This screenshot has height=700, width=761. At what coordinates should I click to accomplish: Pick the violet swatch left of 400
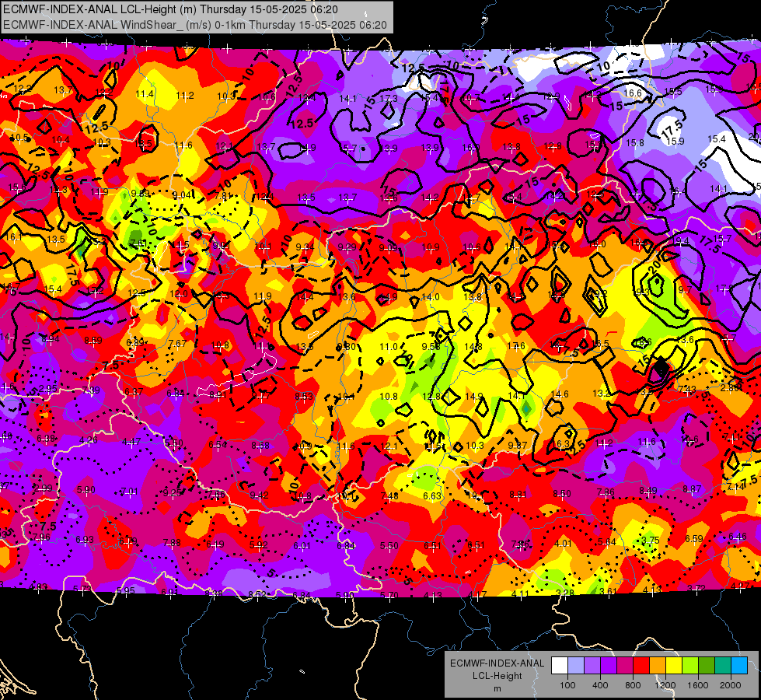coord(592,666)
